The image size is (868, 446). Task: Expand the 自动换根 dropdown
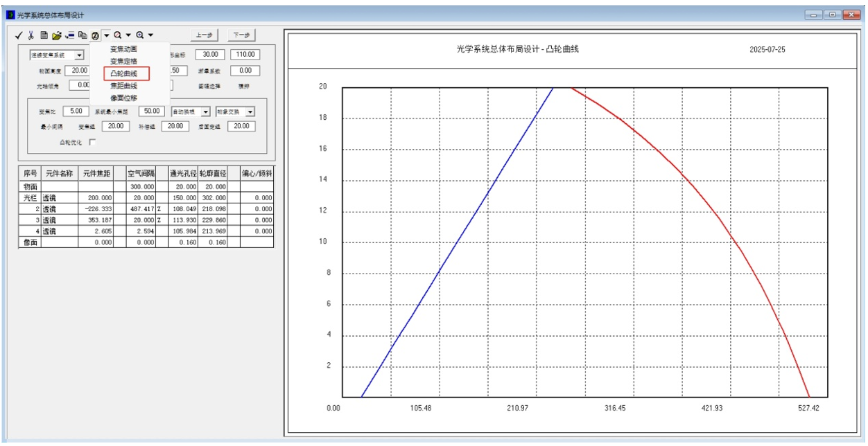coord(205,111)
